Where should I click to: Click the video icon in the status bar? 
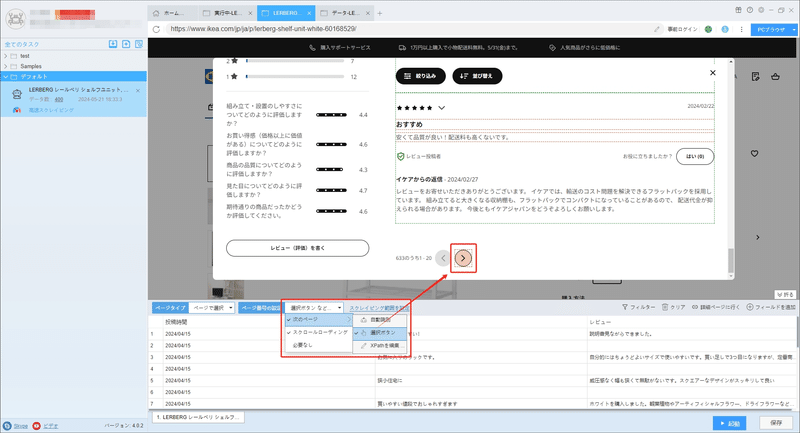pos(36,425)
